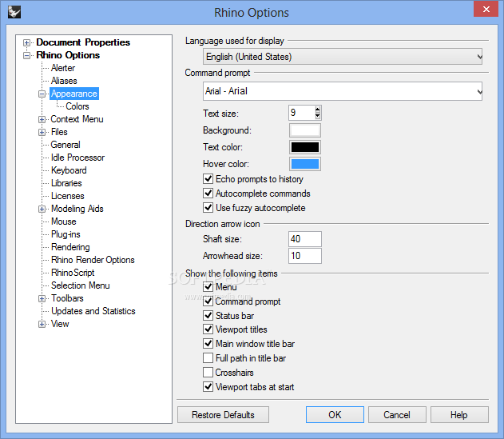
Task: Increase the text size with up arrow
Action: click(x=318, y=109)
